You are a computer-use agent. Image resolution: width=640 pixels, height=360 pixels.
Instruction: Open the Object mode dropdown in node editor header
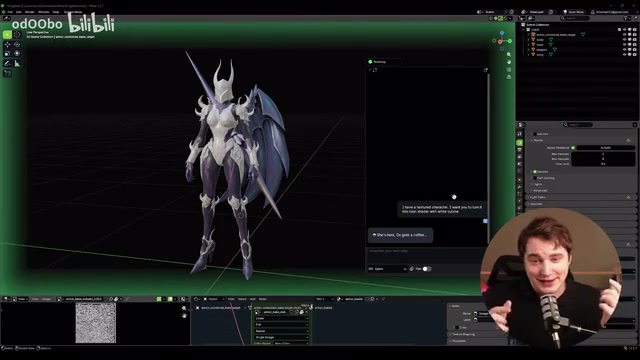pos(213,299)
